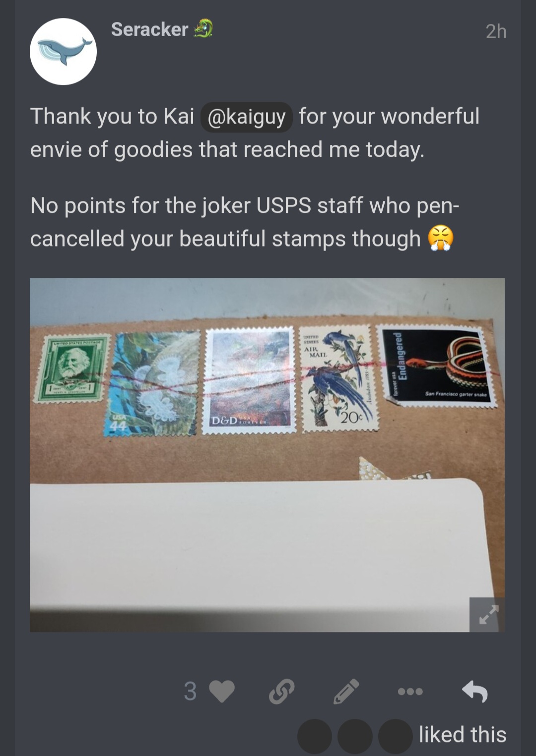Edit the post using the pencil icon
The height and width of the screenshot is (756, 536).
coord(346,691)
